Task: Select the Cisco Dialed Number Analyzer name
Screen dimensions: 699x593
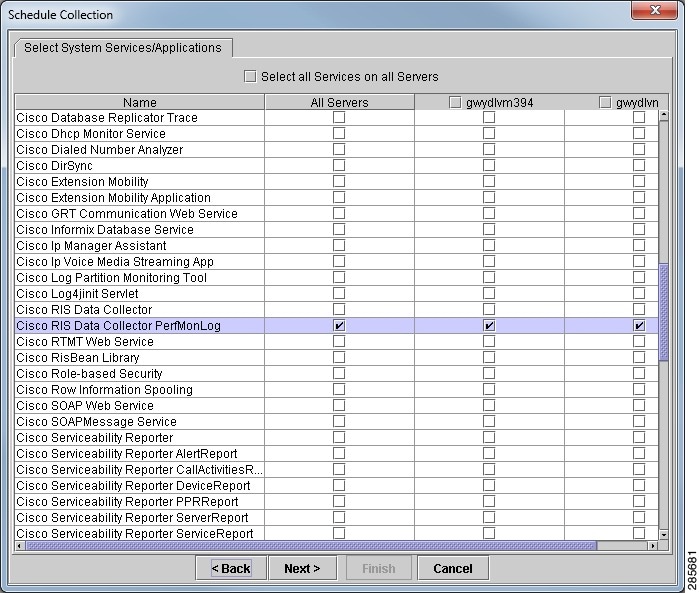Action: pos(99,150)
